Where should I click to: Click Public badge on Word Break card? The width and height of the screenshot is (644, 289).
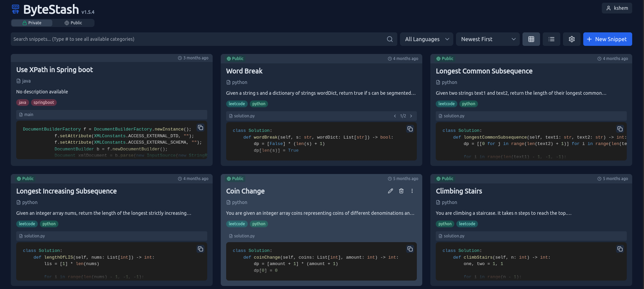click(235, 59)
